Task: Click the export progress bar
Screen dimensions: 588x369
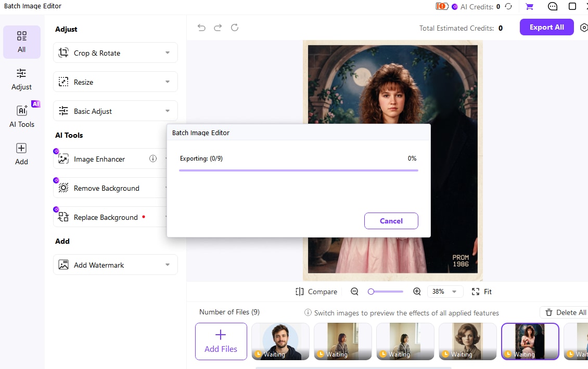Action: 299,170
